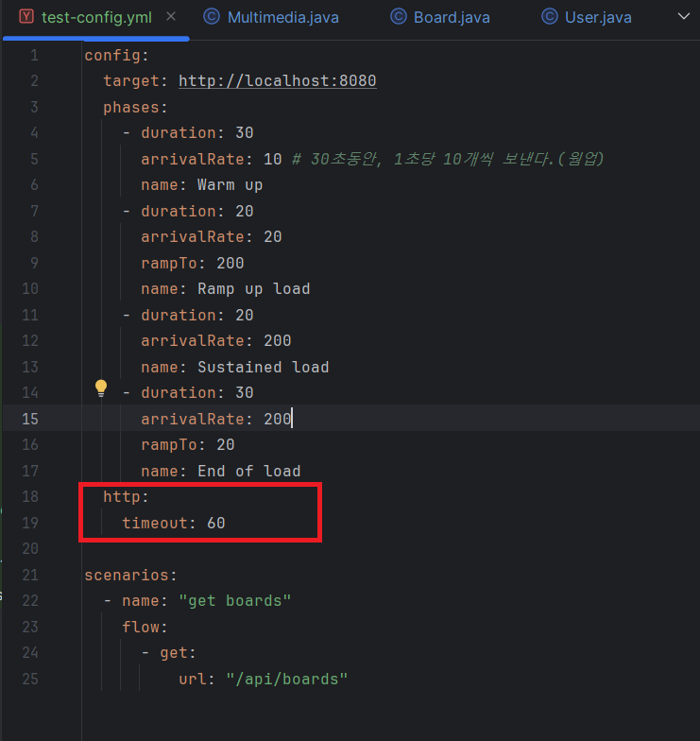This screenshot has height=741, width=700.
Task: Click the 'Ramp up load' value
Action: pos(253,289)
